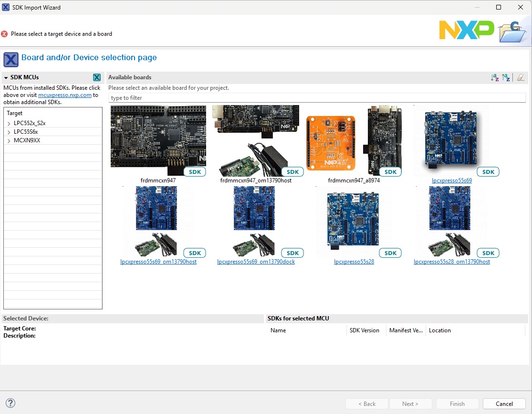Expand the LPC552x_S2x target entry
Image resolution: width=532 pixels, height=414 pixels.
pyautogui.click(x=9, y=123)
